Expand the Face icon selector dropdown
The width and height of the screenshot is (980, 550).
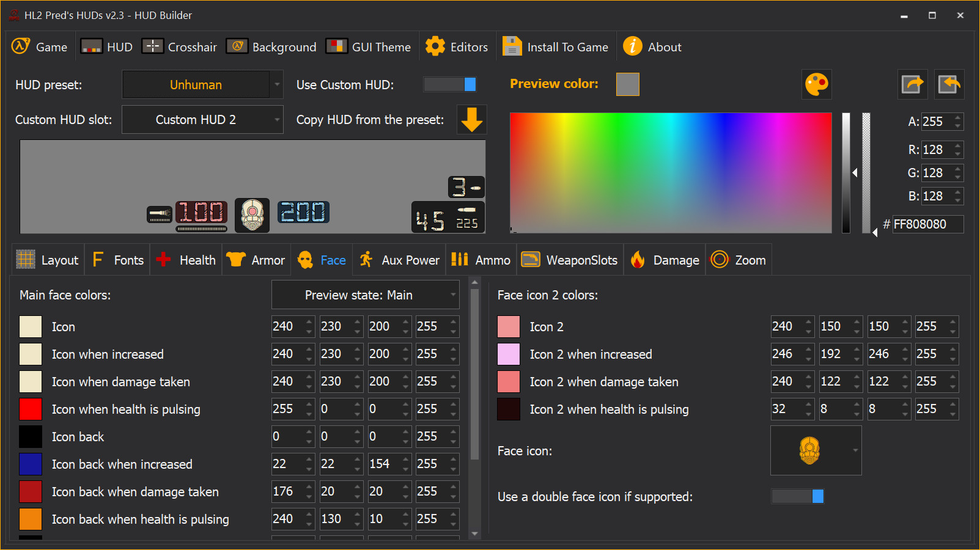pyautogui.click(x=855, y=450)
